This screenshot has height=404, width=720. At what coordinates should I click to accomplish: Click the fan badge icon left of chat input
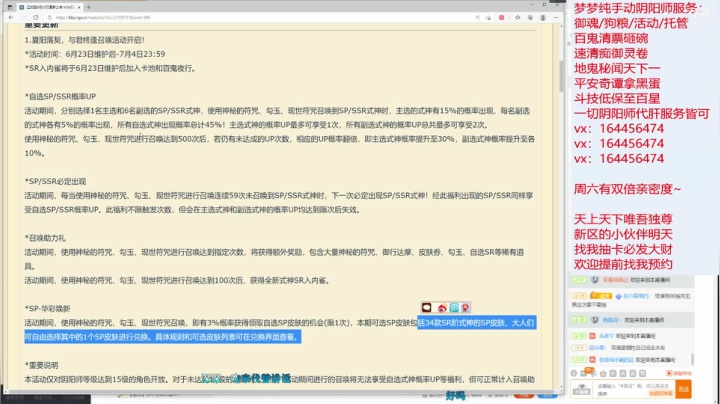point(581,389)
